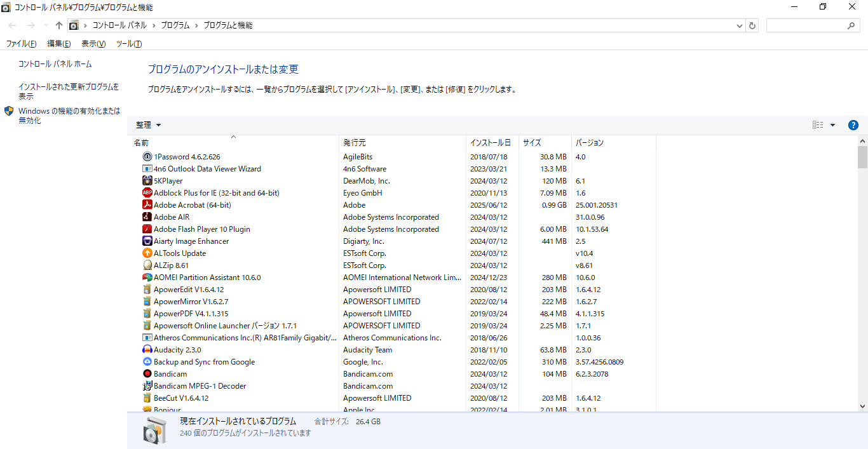868x449 pixels.
Task: Open the ファイル(F) menu
Action: point(21,44)
